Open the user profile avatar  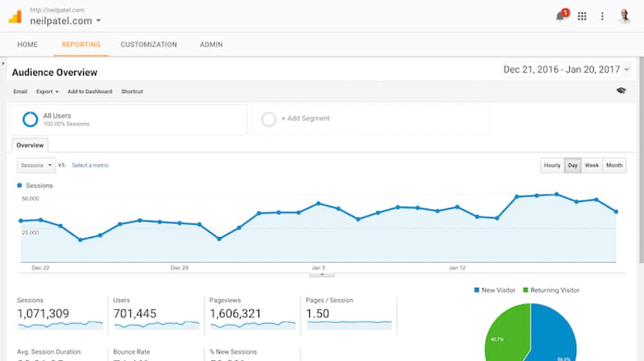tap(624, 16)
